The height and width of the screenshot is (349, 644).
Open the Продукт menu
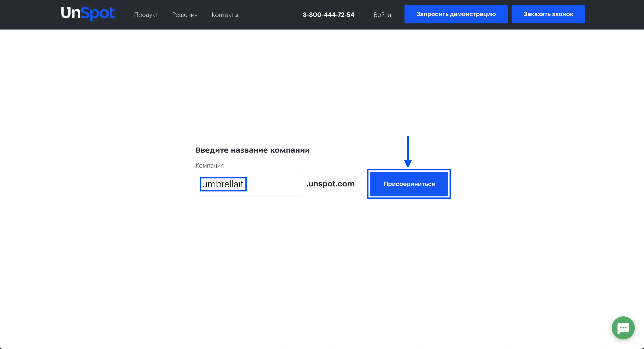146,15
